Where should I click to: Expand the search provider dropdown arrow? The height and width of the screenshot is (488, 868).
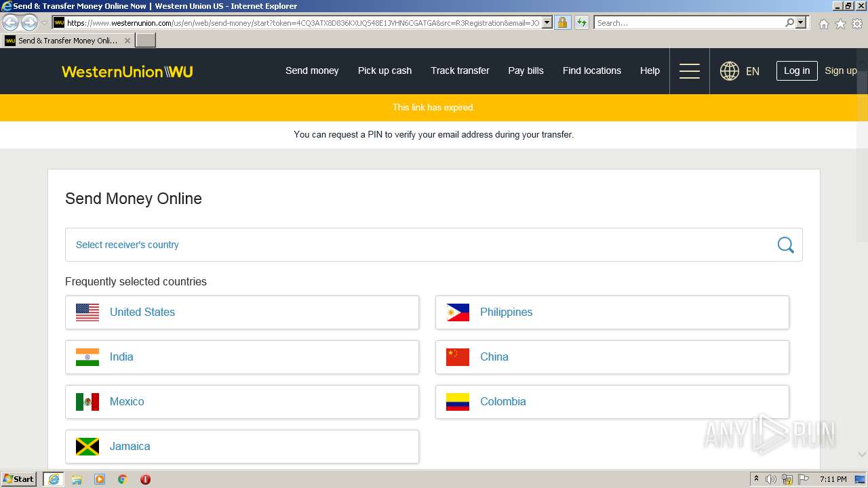(x=801, y=23)
